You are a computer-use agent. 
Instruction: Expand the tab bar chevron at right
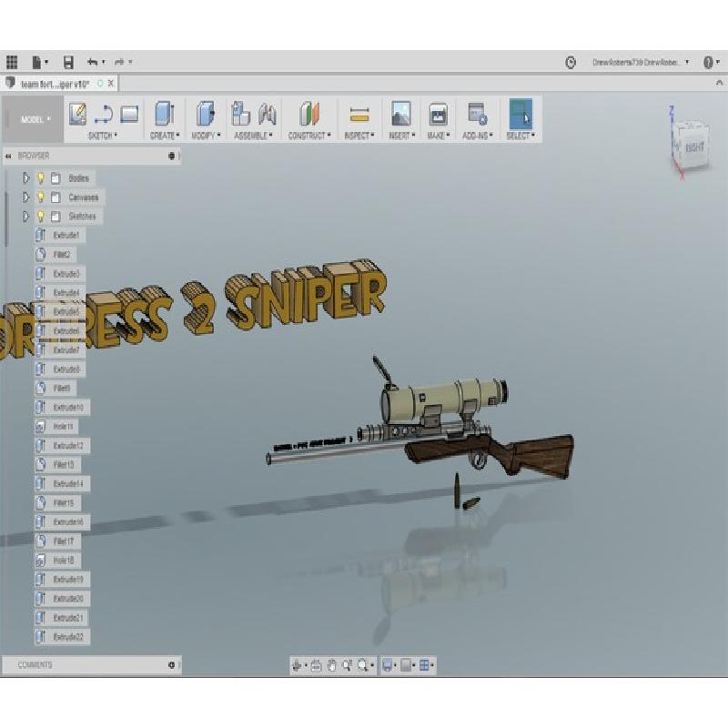pyautogui.click(x=719, y=83)
